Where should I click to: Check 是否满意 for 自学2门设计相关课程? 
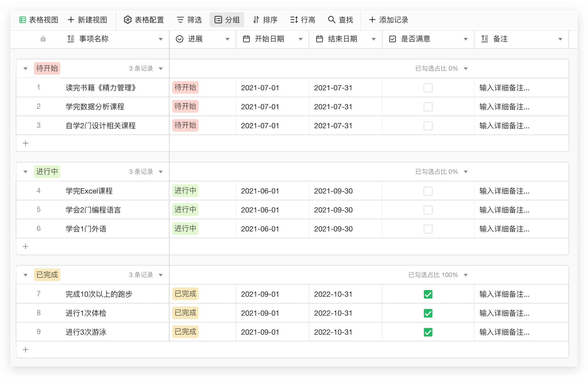[x=428, y=126]
